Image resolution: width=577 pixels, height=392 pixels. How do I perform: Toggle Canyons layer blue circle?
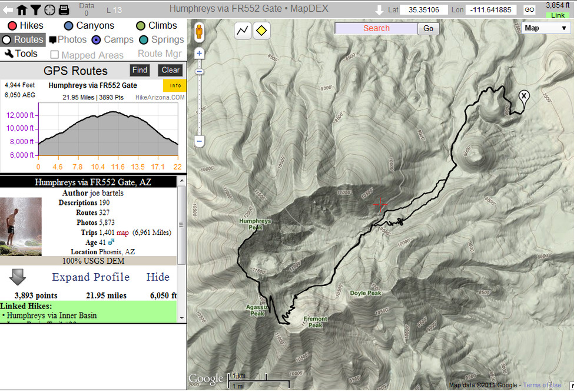pos(68,25)
